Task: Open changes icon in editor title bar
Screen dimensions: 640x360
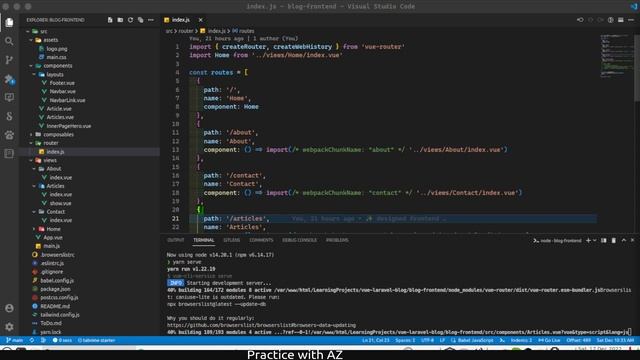Action: [x=580, y=20]
